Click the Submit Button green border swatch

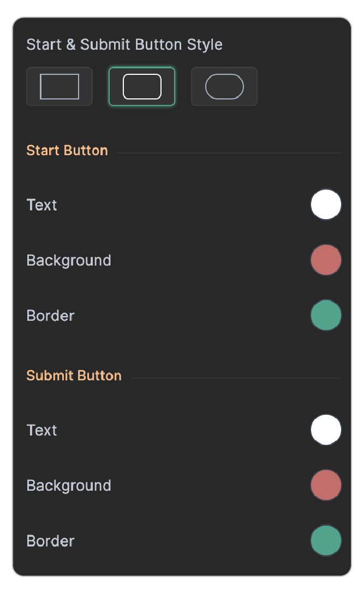tap(326, 540)
